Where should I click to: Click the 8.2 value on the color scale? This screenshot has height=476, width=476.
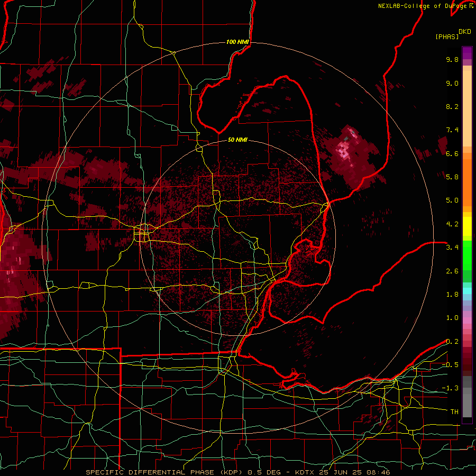coord(452,106)
